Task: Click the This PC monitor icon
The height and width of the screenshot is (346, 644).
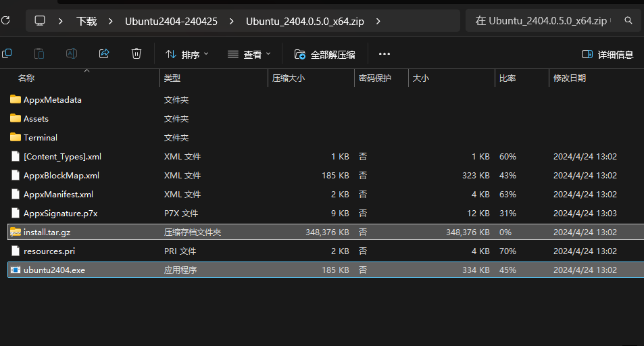Action: [x=40, y=21]
